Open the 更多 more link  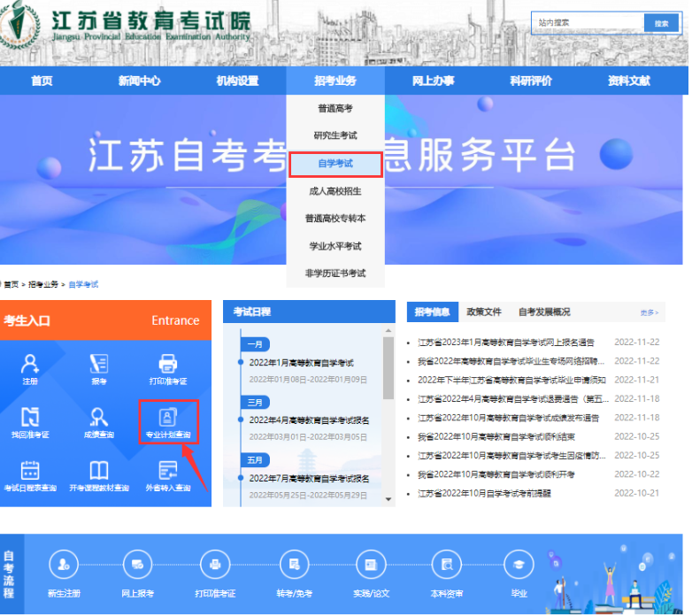click(x=650, y=312)
